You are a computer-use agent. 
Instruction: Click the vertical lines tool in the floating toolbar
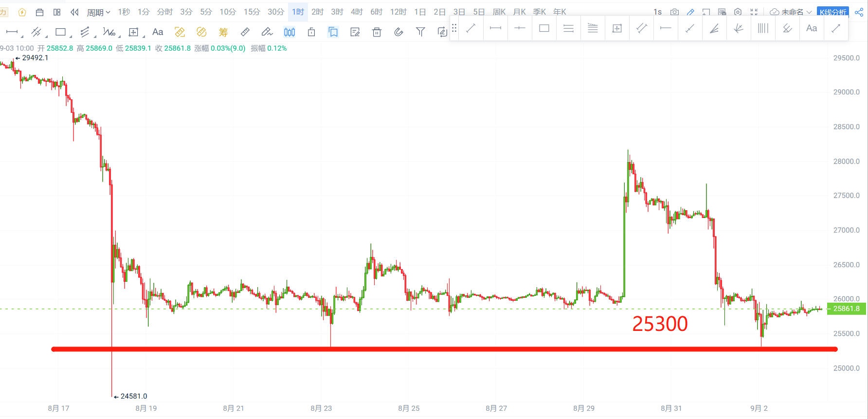[763, 28]
